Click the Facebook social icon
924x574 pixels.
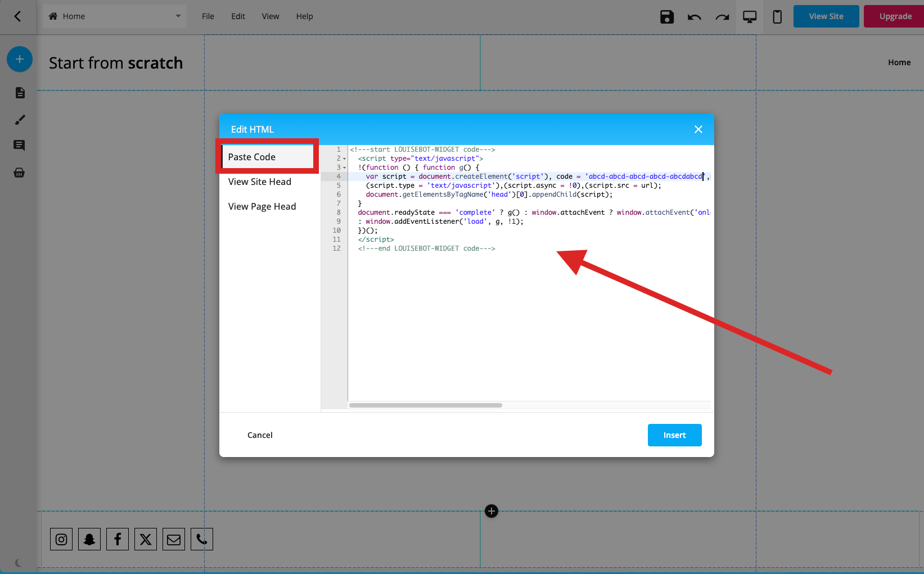pyautogui.click(x=118, y=539)
